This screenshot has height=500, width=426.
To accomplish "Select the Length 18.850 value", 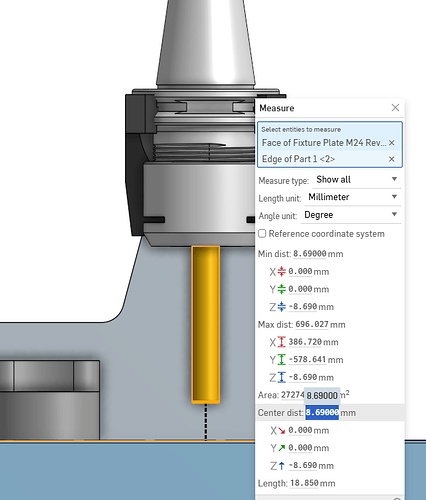I will 304,483.
